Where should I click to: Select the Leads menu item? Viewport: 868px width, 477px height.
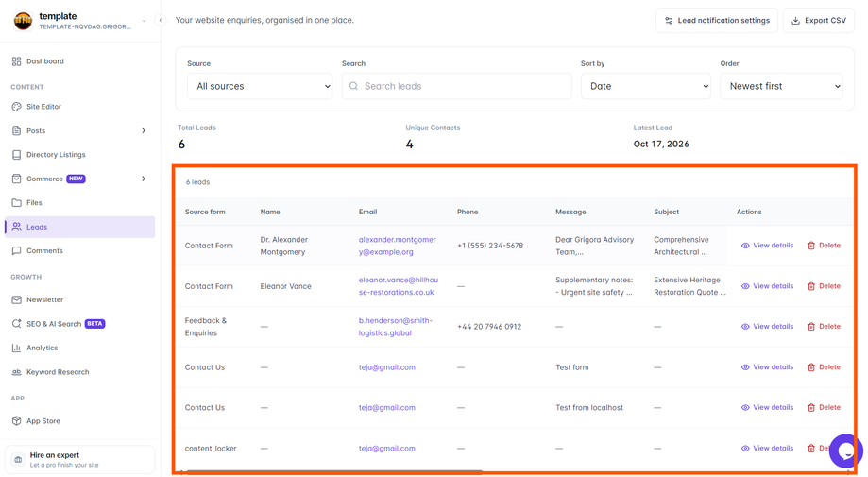tap(79, 227)
